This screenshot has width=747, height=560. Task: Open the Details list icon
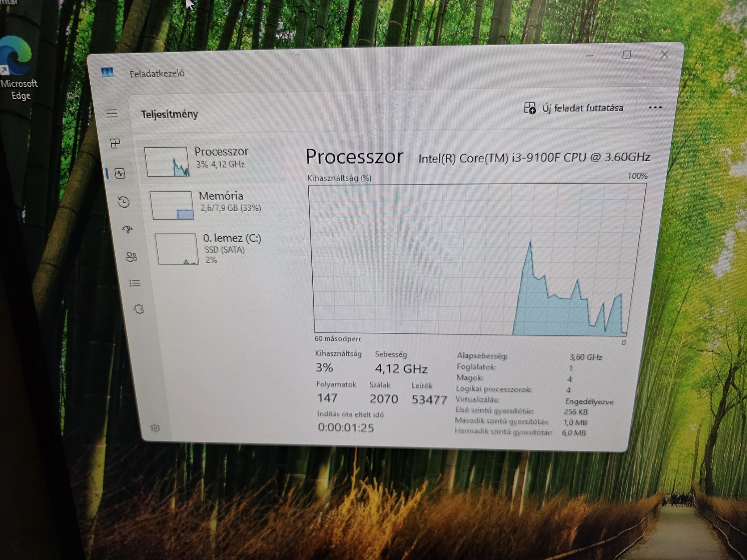tap(135, 283)
